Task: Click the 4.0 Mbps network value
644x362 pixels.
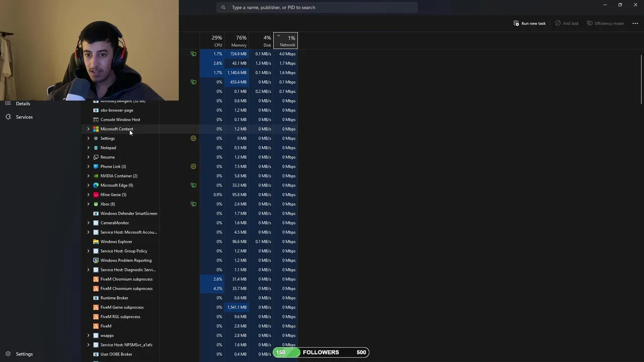Action: (287, 54)
